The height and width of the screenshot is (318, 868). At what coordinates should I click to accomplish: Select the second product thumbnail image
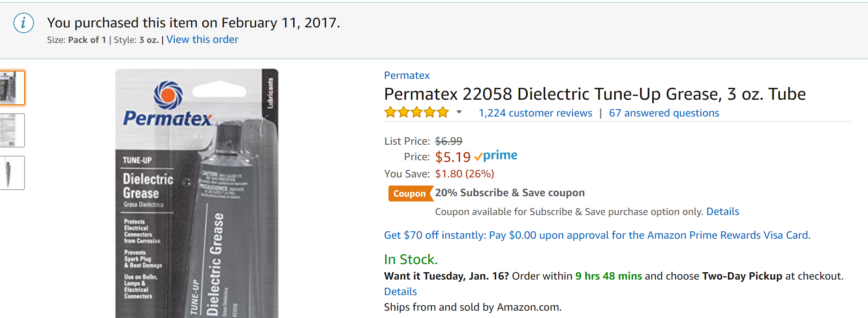[11, 130]
